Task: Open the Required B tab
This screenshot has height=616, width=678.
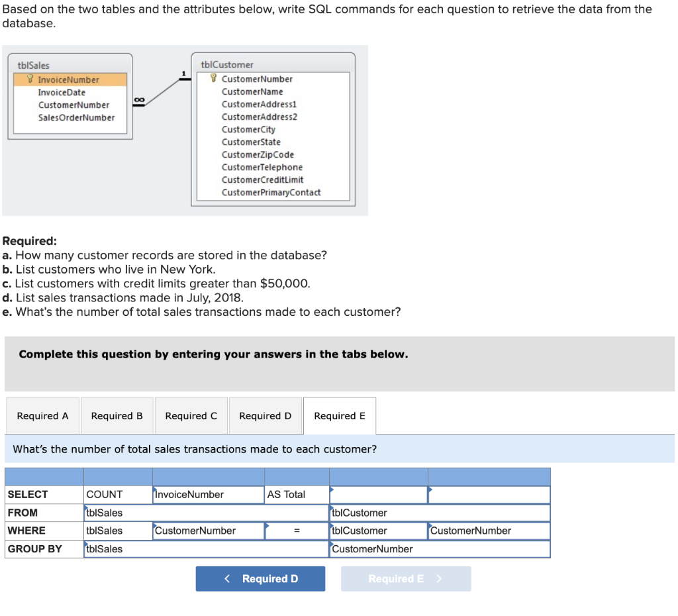Action: [117, 415]
